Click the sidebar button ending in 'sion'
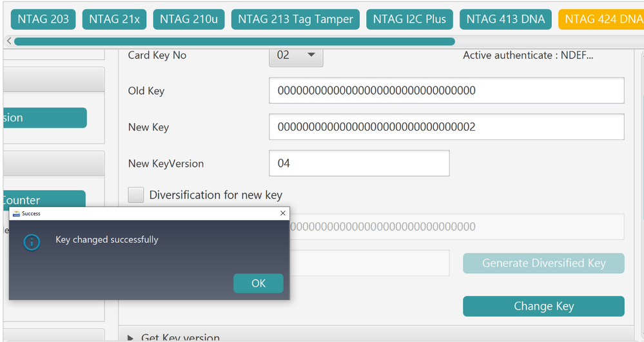This screenshot has width=644, height=342. pyautogui.click(x=45, y=118)
